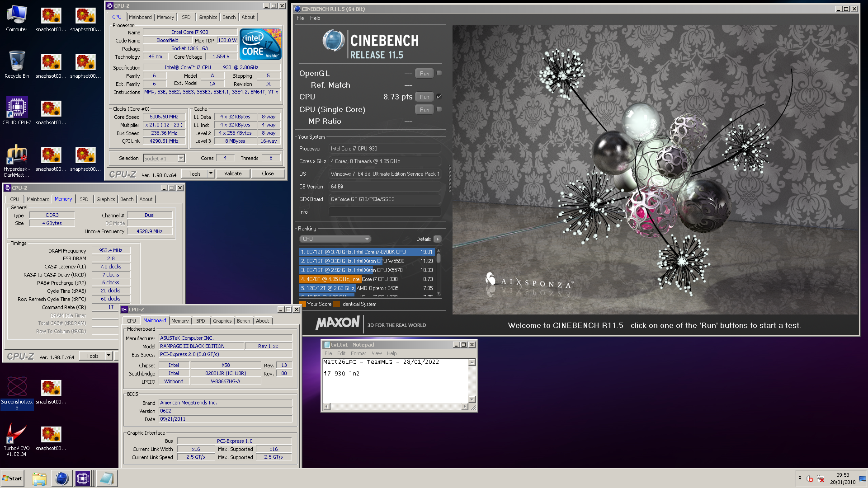This screenshot has width=868, height=488.
Task: Expand the ranking Details arrow
Action: 437,239
